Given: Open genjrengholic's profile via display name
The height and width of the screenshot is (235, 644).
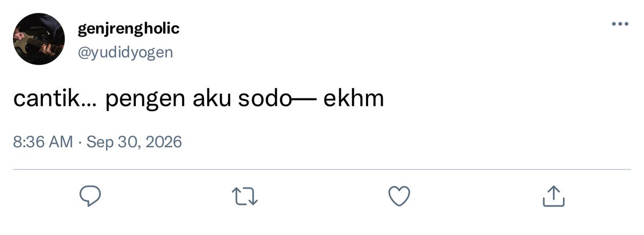Looking at the screenshot, I should (129, 29).
